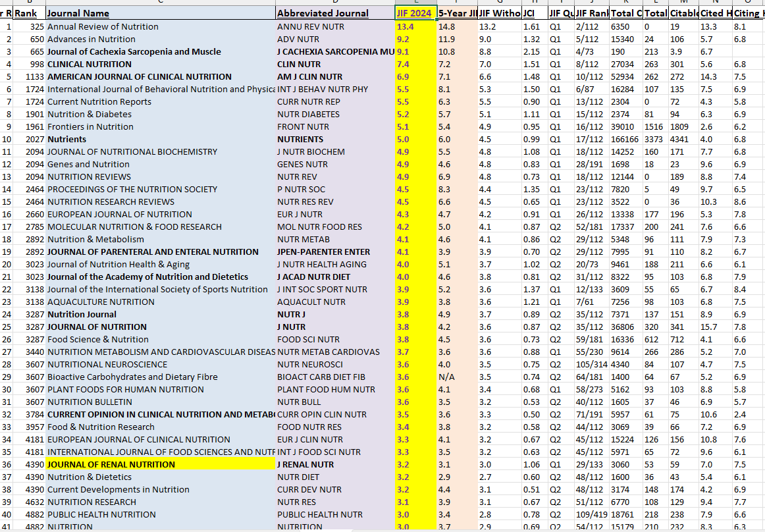Select PROCEEDINGS OF THE NUTRITION SOCIETY cell

(161, 190)
